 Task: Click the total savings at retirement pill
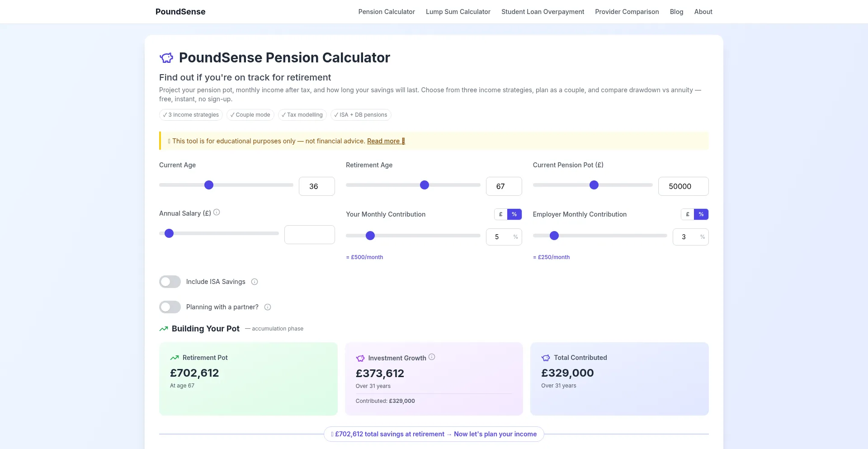click(x=434, y=434)
